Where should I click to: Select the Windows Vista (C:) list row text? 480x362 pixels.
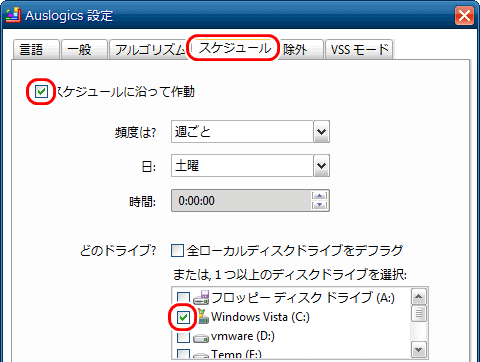[x=260, y=317]
